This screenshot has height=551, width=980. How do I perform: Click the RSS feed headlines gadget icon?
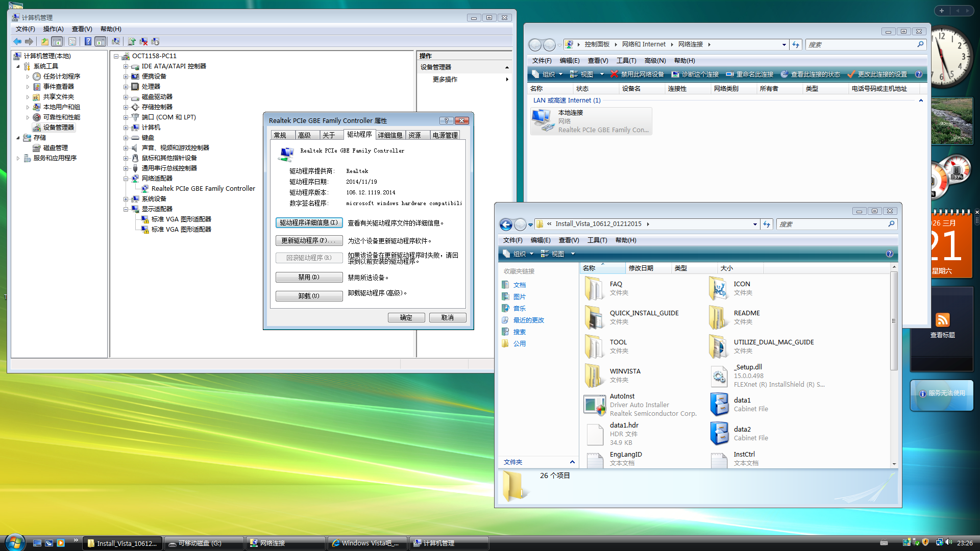[942, 320]
